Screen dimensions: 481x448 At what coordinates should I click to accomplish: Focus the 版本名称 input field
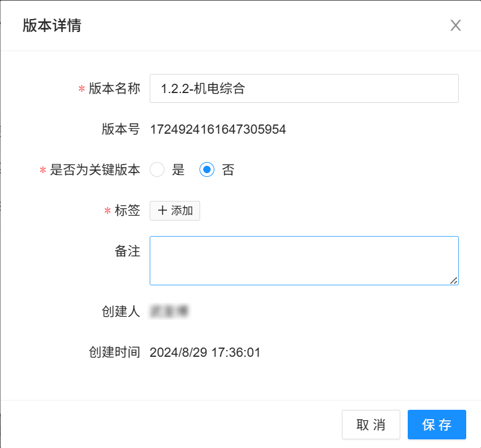[x=304, y=88]
